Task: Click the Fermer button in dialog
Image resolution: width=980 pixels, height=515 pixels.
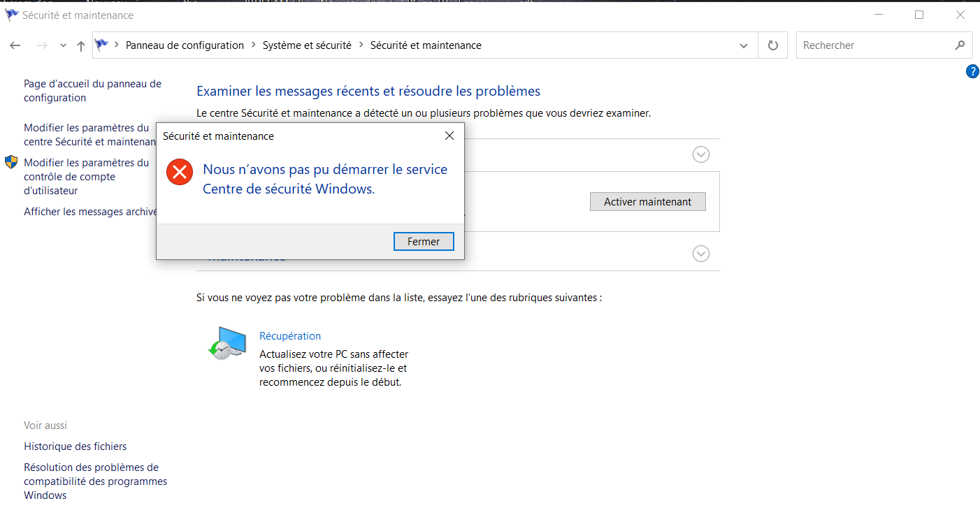Action: (424, 242)
